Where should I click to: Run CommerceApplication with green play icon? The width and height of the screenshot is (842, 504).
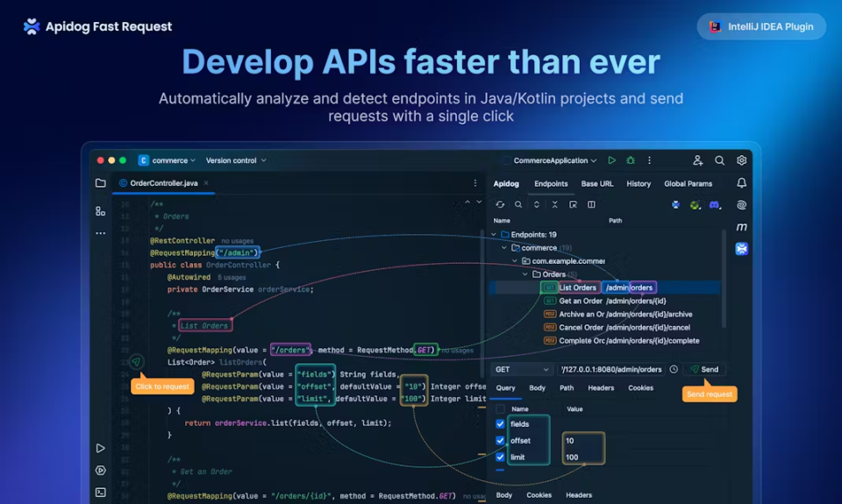[x=611, y=160]
